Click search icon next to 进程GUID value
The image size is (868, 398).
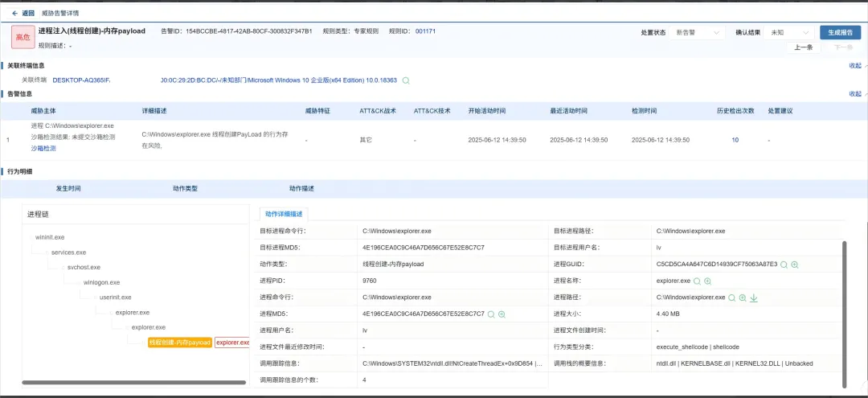(784, 265)
